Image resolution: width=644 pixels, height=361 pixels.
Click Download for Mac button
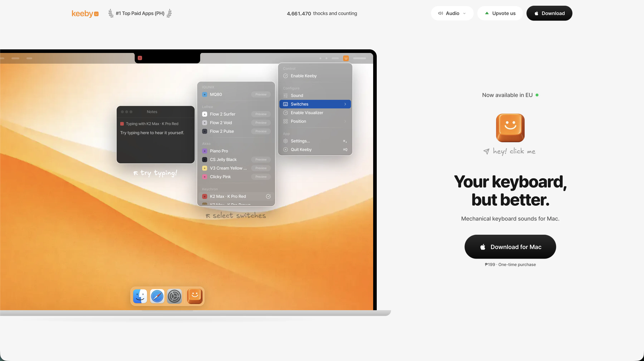(x=510, y=247)
